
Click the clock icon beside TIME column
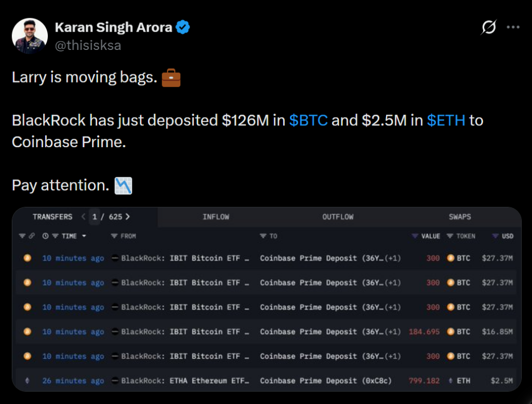tap(45, 236)
